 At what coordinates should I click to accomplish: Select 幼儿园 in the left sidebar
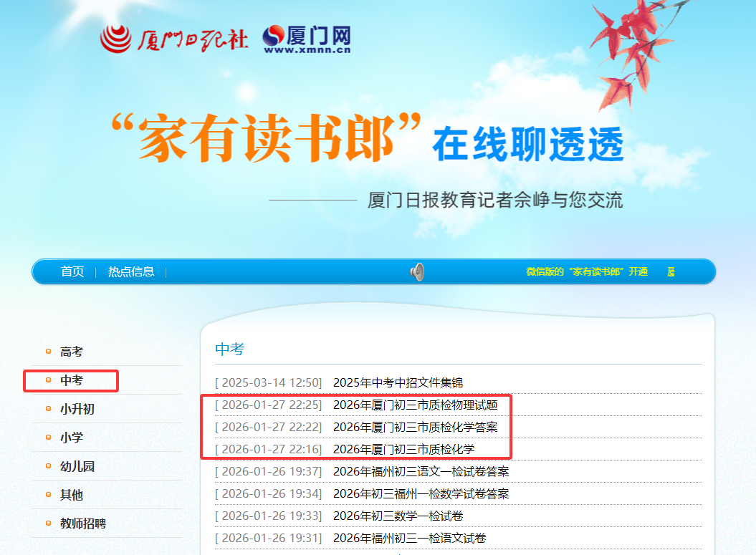point(77,466)
